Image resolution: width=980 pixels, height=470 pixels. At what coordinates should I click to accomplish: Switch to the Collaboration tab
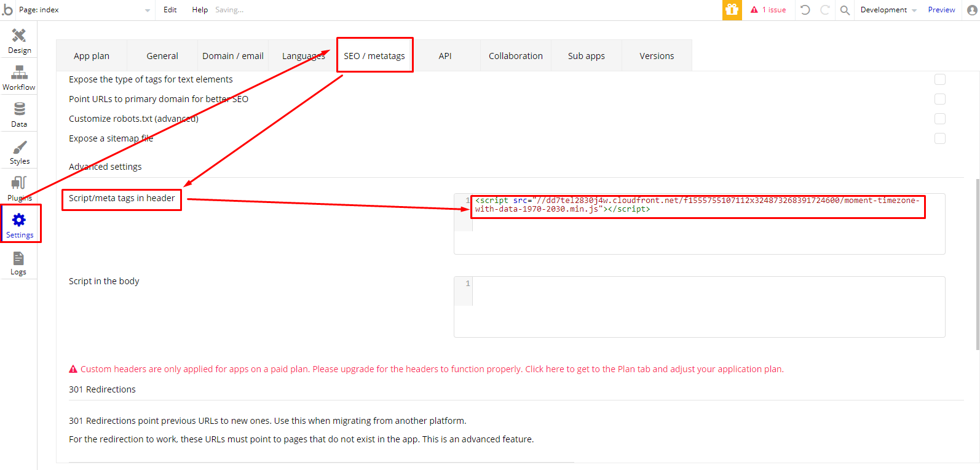point(516,56)
